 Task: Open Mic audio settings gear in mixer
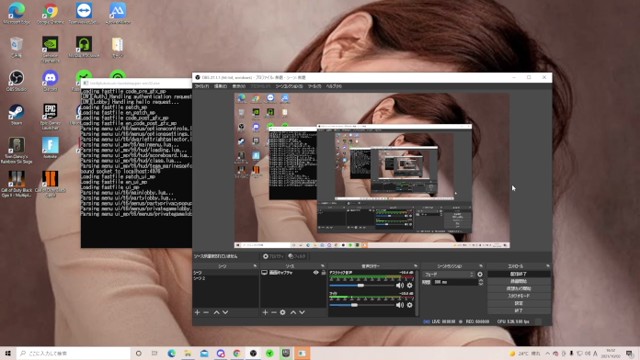[410, 305]
